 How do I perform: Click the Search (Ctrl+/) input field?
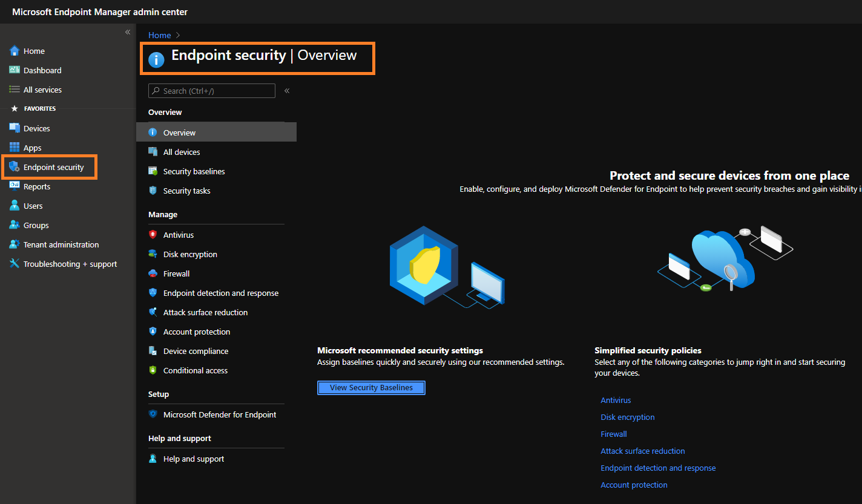click(212, 91)
